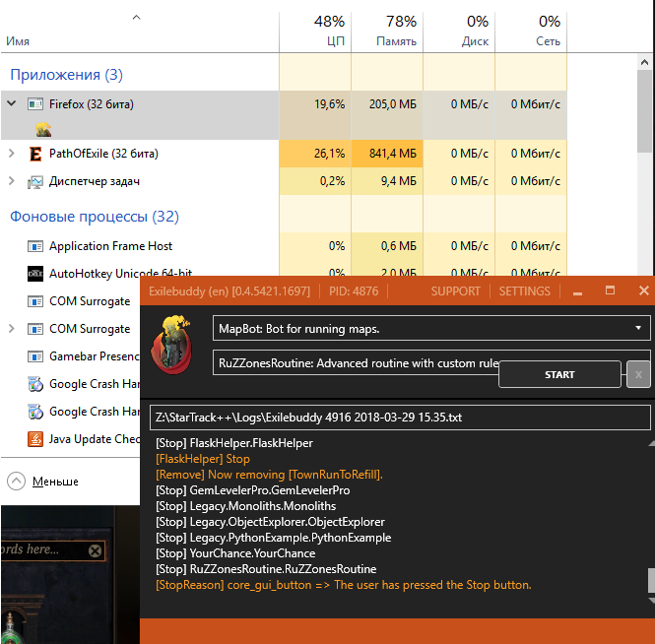Viewport: 655px width, 644px height.
Task: Click the Task Manager vertical scrollbar thumb
Action: pos(644,111)
